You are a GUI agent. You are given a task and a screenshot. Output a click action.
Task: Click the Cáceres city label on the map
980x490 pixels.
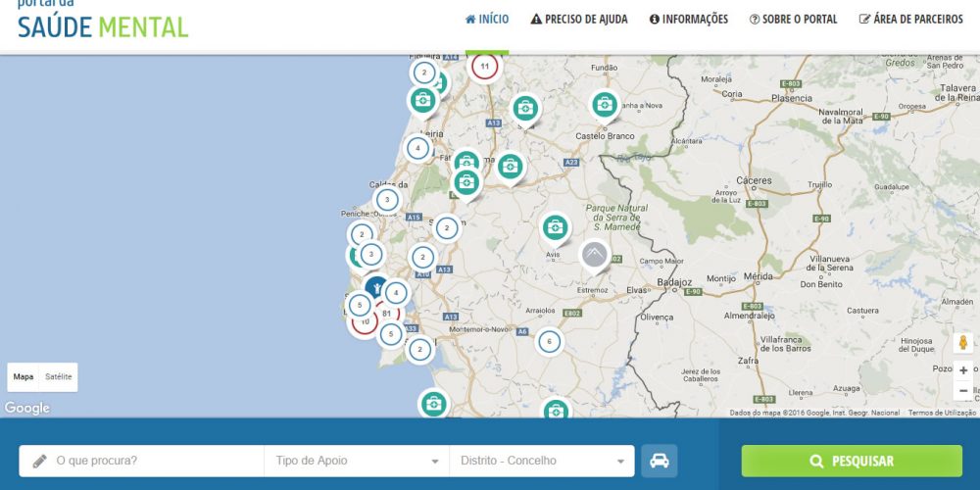click(x=755, y=180)
